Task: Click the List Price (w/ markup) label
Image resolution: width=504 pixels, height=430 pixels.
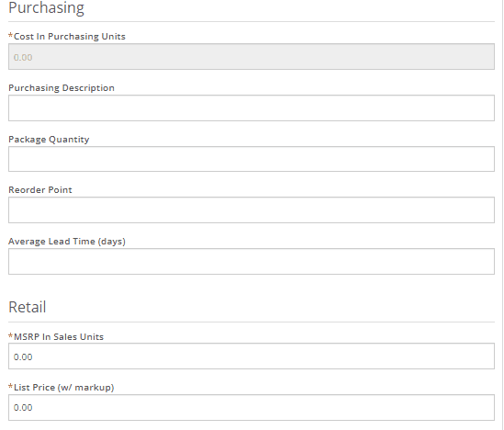Action: tap(64, 387)
